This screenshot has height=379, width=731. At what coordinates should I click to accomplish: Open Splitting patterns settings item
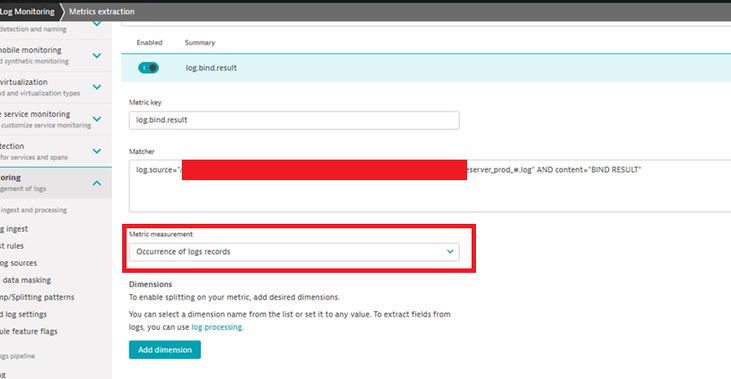click(x=37, y=297)
